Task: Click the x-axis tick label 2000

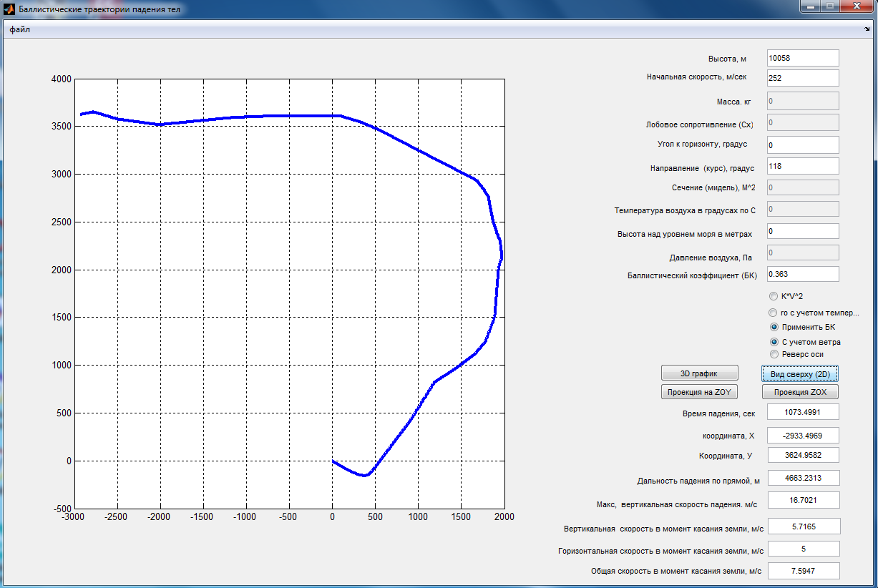Action: 504,516
